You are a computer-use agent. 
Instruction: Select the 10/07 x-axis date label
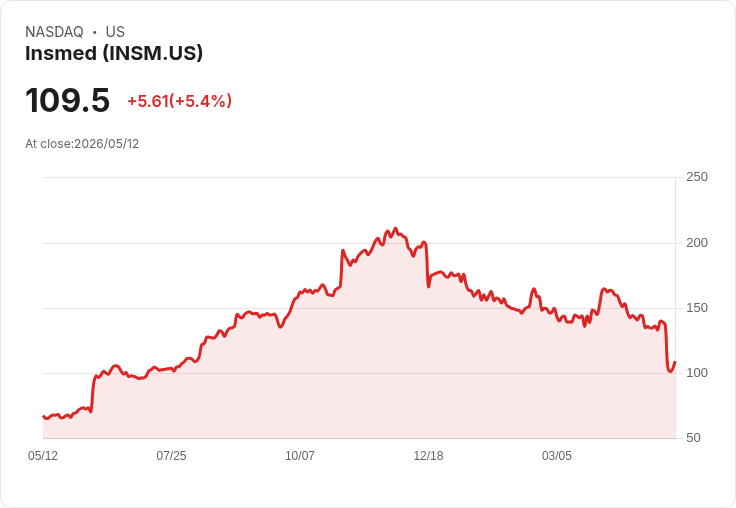(300, 455)
